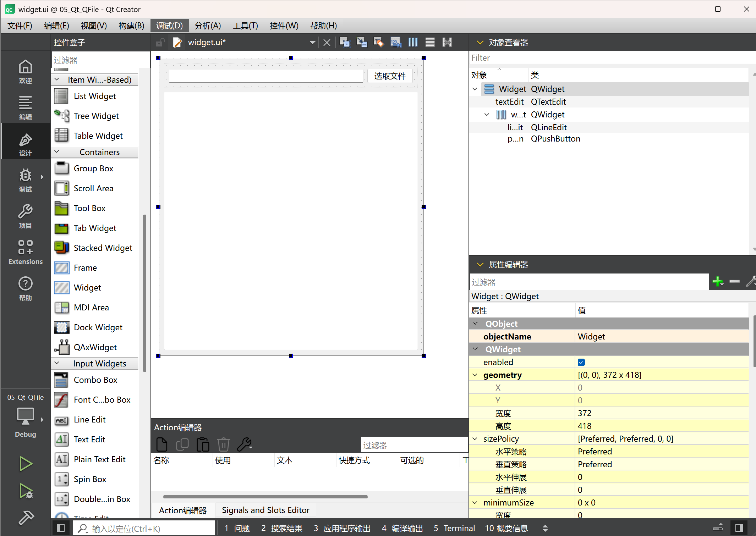756x536 pixels.
Task: Apply Lay Out Vertically toolbar icon
Action: pos(430,43)
